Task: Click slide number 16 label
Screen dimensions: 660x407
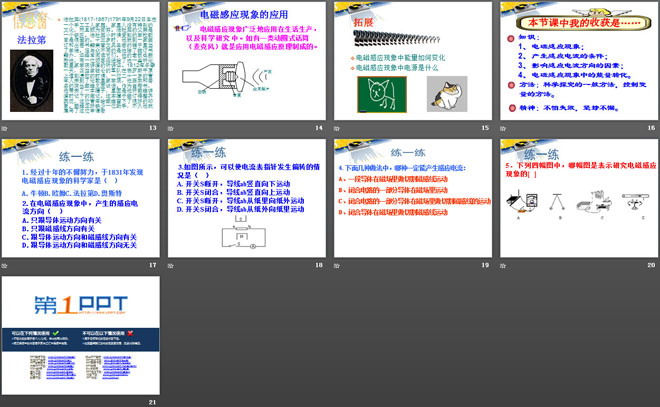Action: point(651,128)
